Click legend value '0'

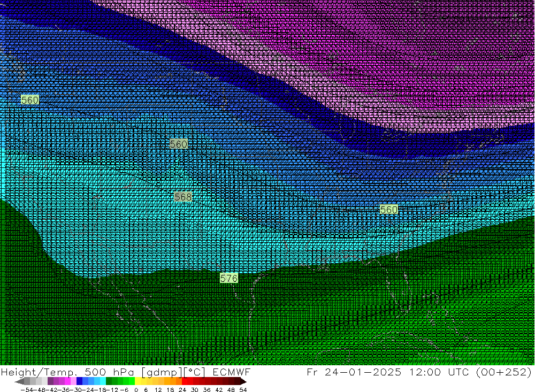pyautogui.click(x=136, y=390)
